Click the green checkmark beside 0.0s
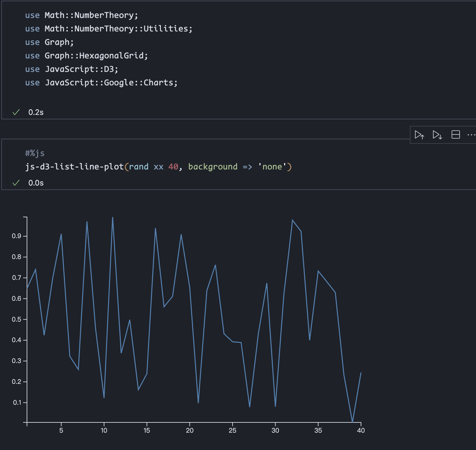 pos(16,183)
